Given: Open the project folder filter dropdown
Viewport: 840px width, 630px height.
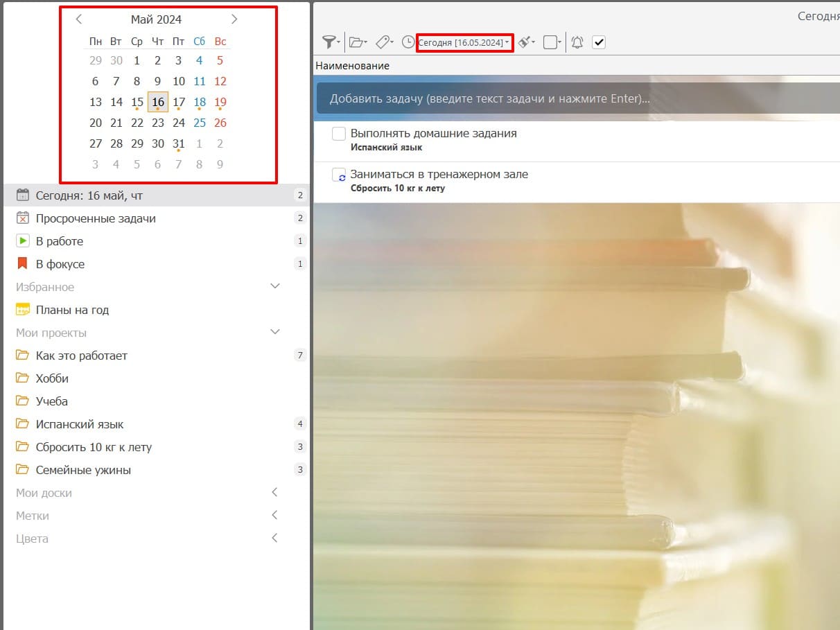Looking at the screenshot, I should pos(358,42).
